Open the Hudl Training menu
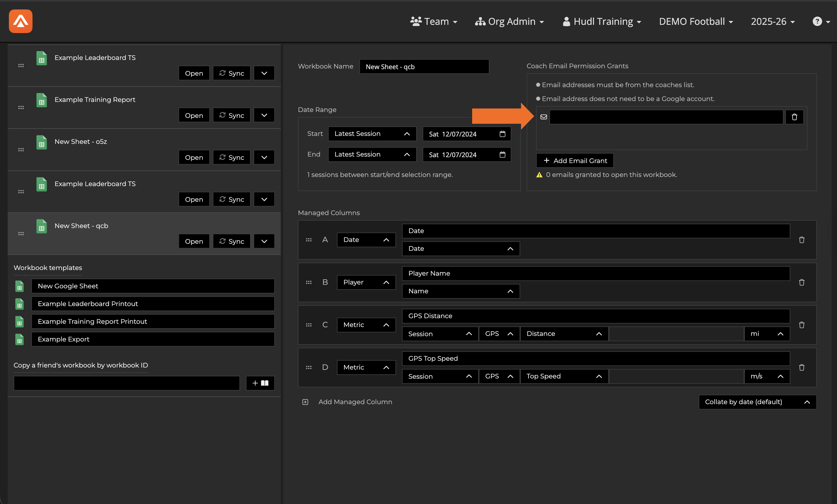 pos(602,21)
